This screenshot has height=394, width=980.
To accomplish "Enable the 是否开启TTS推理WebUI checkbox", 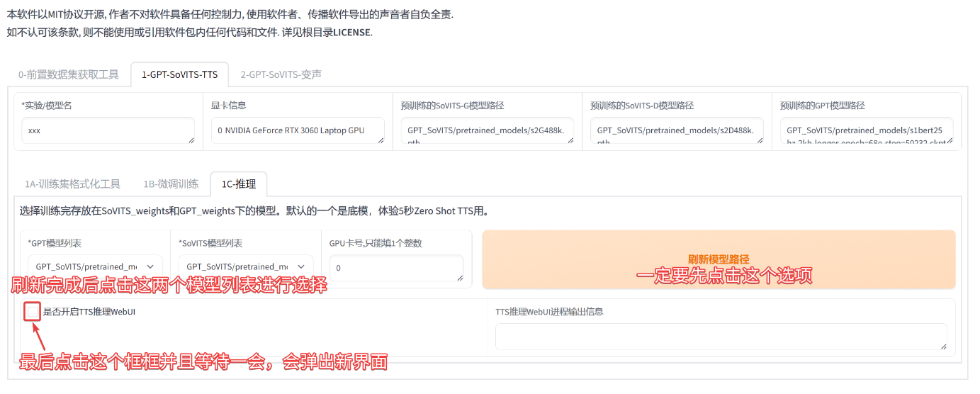I will click(x=33, y=311).
